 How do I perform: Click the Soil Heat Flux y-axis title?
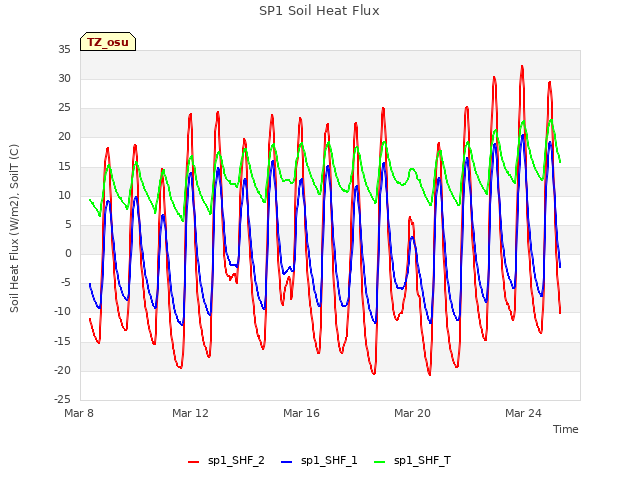point(14,228)
